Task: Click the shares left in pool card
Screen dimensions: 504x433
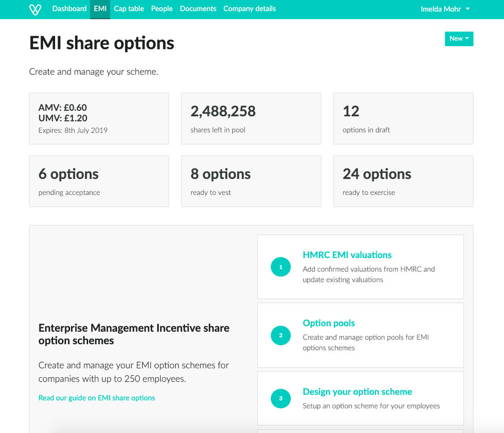Action: coord(251,119)
